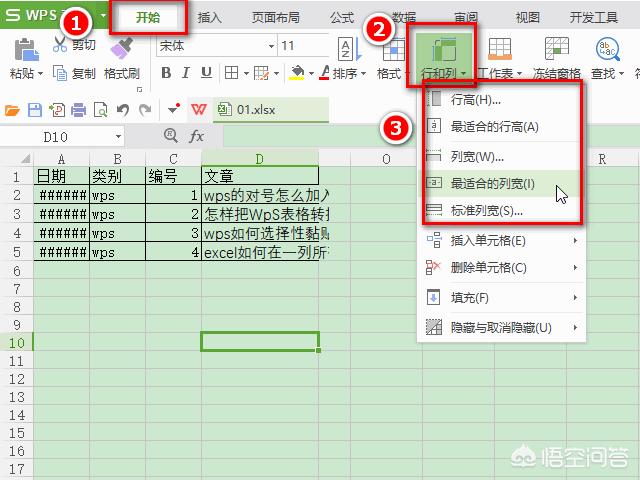Toggle Bold formatting
Viewport: 640px width, 480px height.
pos(166,73)
